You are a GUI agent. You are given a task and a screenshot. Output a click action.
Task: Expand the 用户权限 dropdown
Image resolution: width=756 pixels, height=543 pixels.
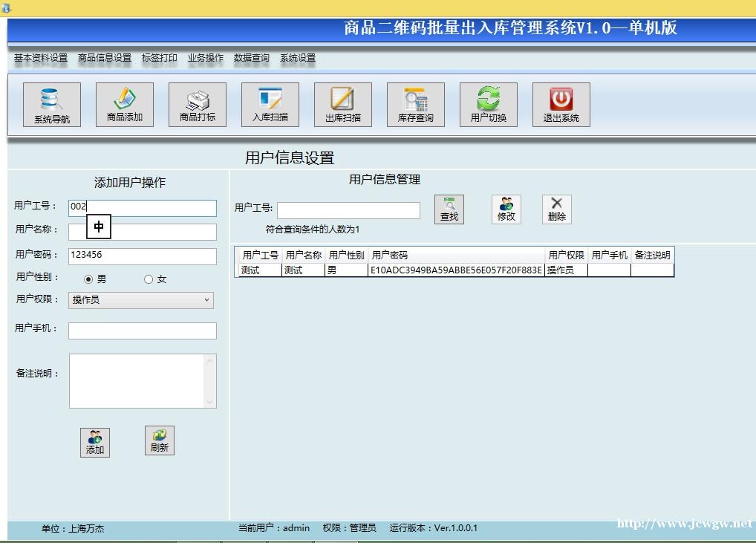point(141,300)
